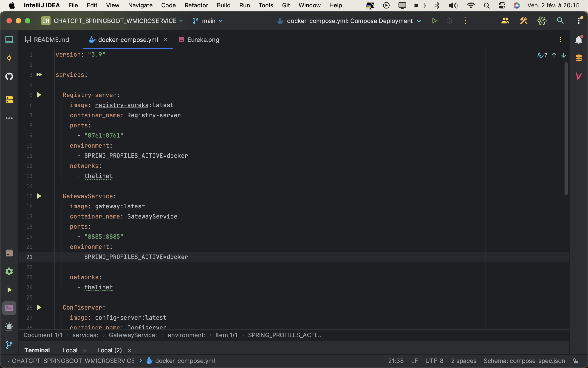This screenshot has width=588, height=368.
Task: Open the Services tool window icon
Action: 9,272
